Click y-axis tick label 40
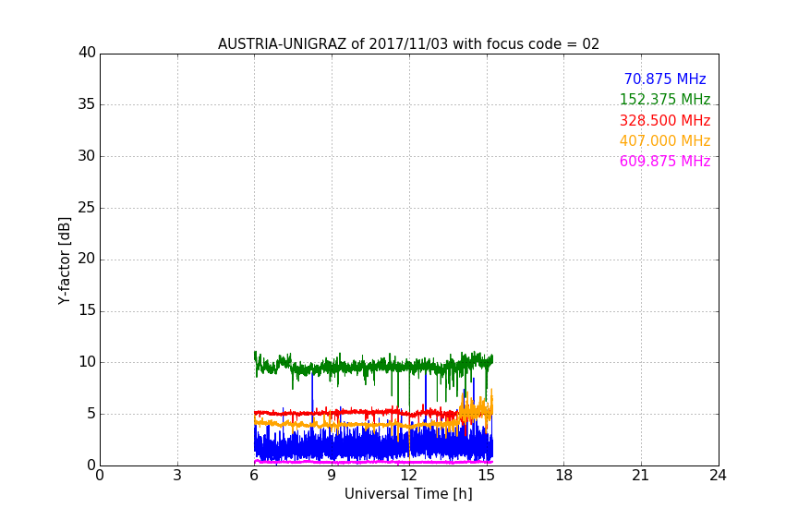The height and width of the screenshot is (532, 798). [x=87, y=53]
